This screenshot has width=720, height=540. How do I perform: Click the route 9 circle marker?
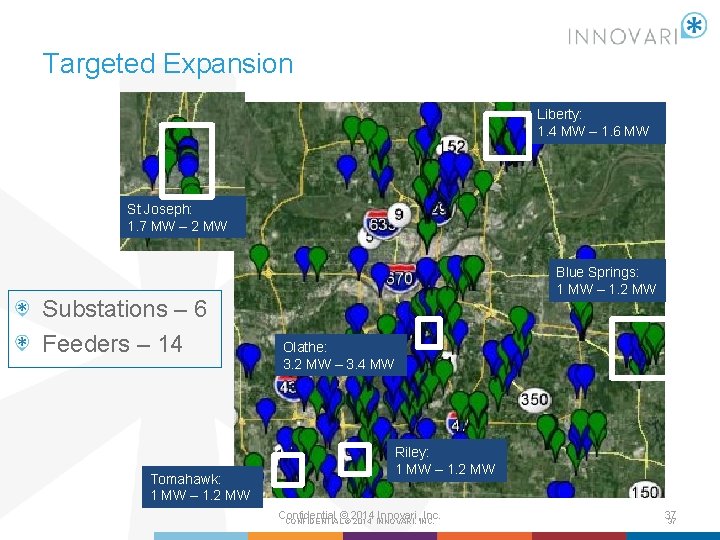[399, 214]
